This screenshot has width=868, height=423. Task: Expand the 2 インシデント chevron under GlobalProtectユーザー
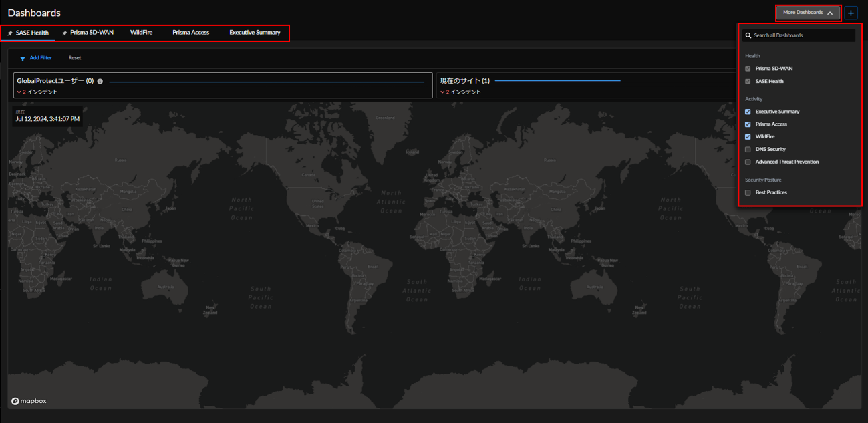pyautogui.click(x=19, y=92)
